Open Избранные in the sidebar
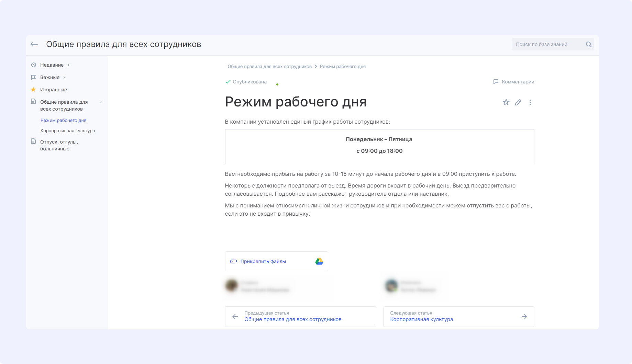632x364 pixels. 54,90
